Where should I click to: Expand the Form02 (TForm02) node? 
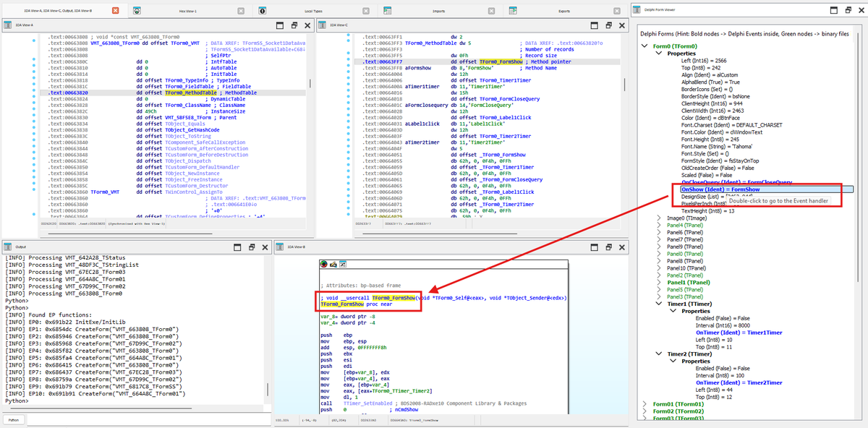[644, 411]
